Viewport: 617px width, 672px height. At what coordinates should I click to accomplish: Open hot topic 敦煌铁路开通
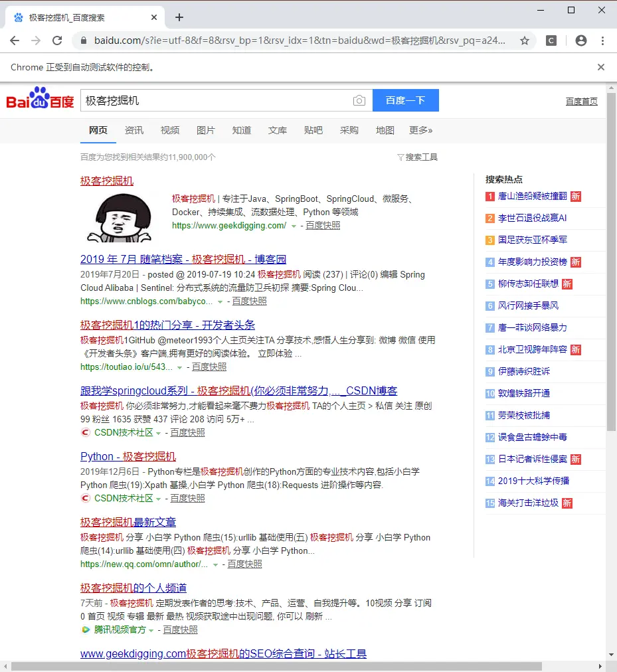(x=524, y=393)
